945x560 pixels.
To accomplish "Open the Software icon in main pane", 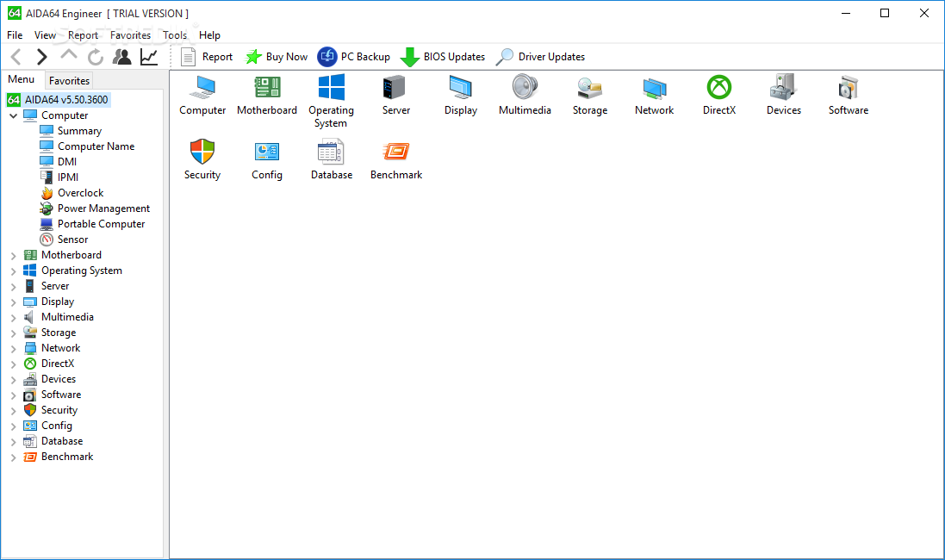I will click(x=848, y=88).
